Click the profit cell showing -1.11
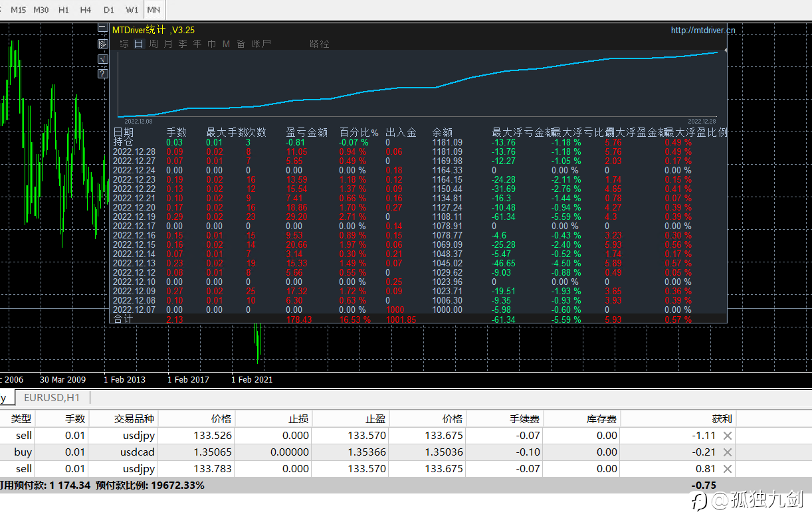 (x=705, y=436)
